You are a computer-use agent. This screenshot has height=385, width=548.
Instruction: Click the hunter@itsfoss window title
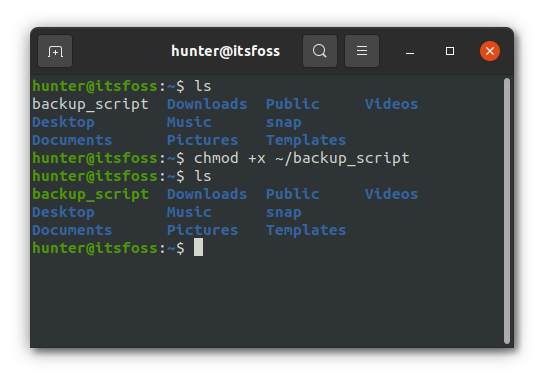tap(225, 51)
